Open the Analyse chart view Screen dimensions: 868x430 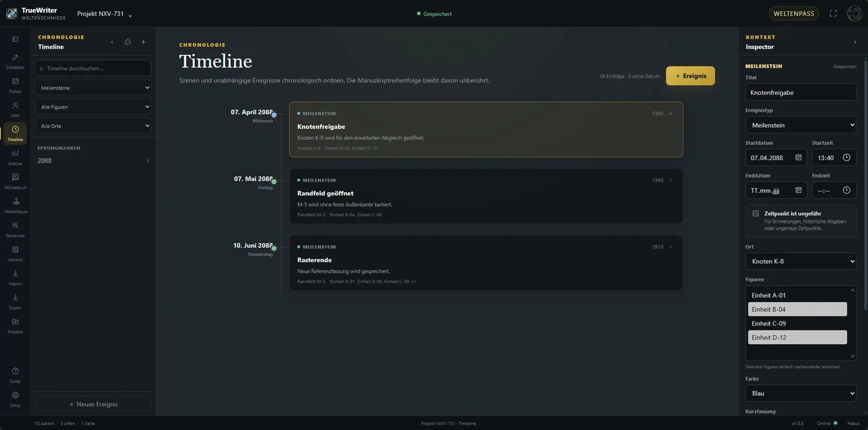(15, 157)
